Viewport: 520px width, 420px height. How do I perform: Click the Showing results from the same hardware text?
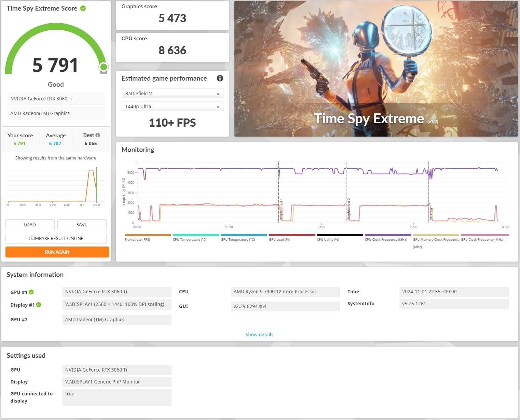point(56,158)
